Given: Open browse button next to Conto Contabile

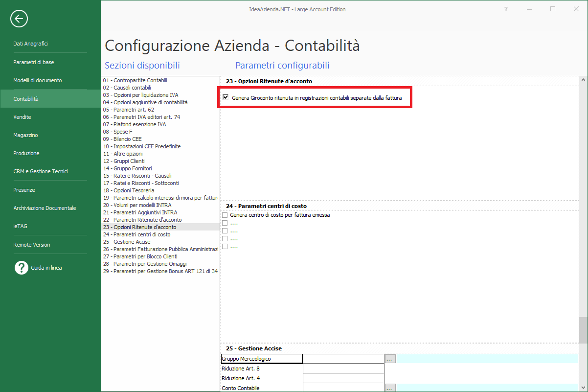Looking at the screenshot, I should point(390,388).
